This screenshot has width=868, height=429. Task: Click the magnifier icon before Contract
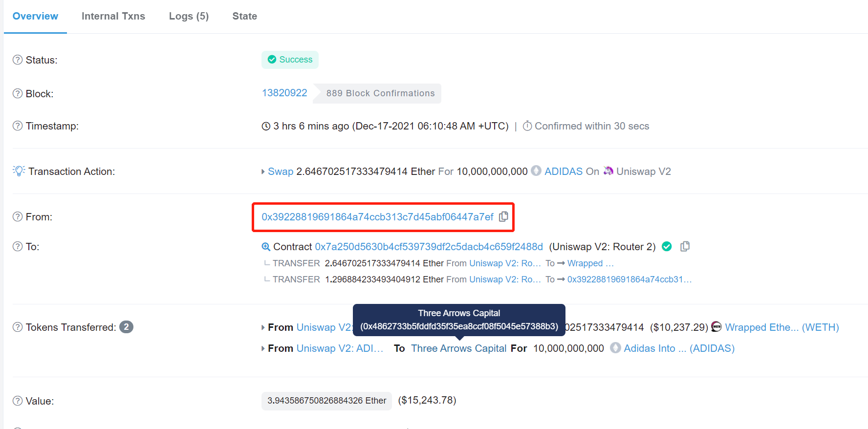[x=266, y=247]
